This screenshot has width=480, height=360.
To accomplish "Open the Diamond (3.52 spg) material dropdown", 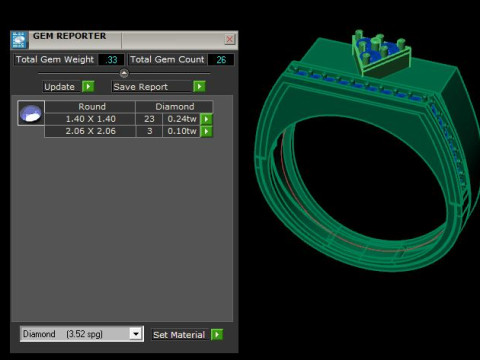I will coord(136,334).
